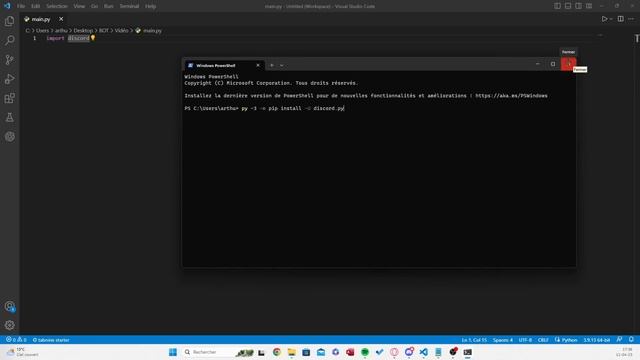Open the editor More Actions menu
Viewport: 640px width, 360px height.
pyautogui.click(x=631, y=19)
